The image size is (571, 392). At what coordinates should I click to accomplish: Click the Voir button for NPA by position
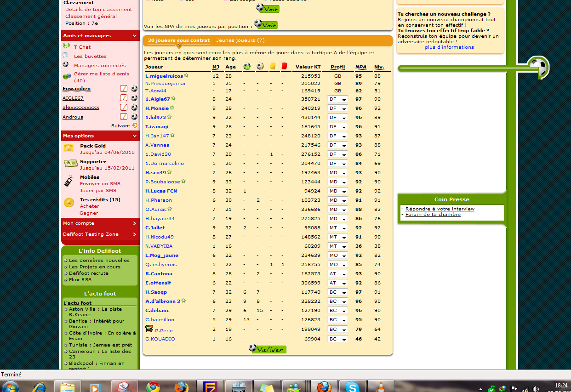266,24
